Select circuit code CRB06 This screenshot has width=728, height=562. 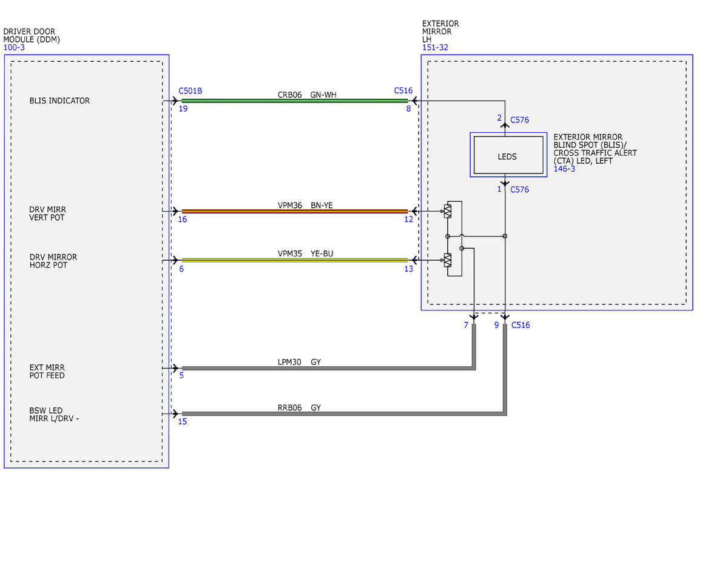pyautogui.click(x=290, y=95)
